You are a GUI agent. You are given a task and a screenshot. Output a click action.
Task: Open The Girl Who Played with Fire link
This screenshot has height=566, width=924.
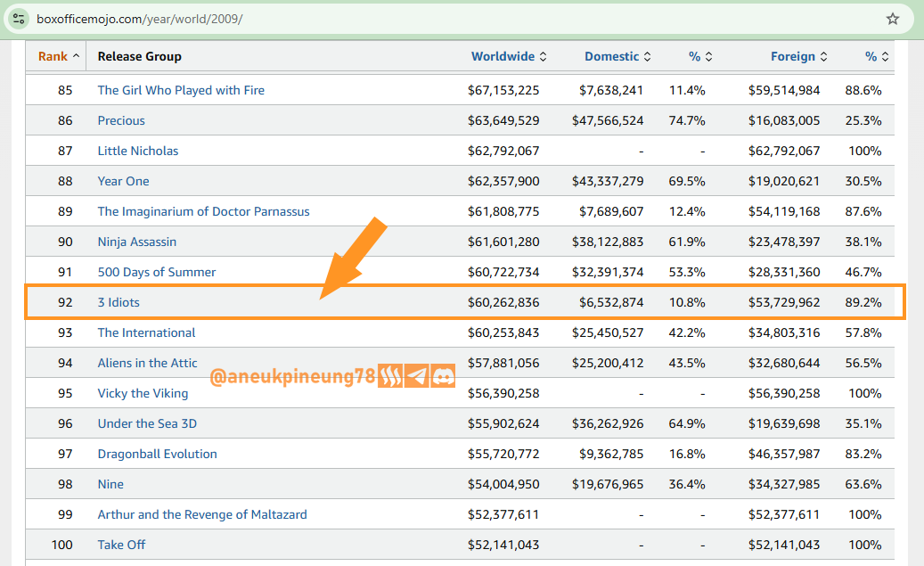click(181, 90)
